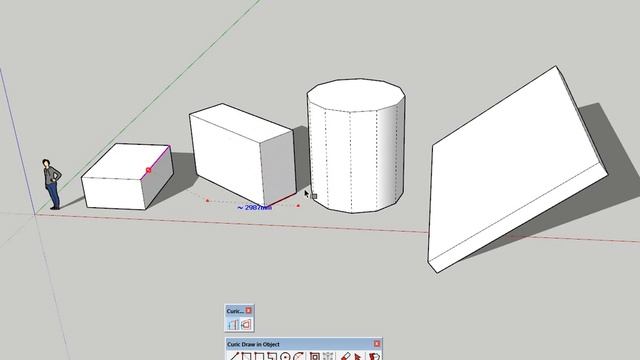Screen dimensions: 640x360
Task: Select the second Rectangle tool in Draw in Object
Action: pos(259,357)
